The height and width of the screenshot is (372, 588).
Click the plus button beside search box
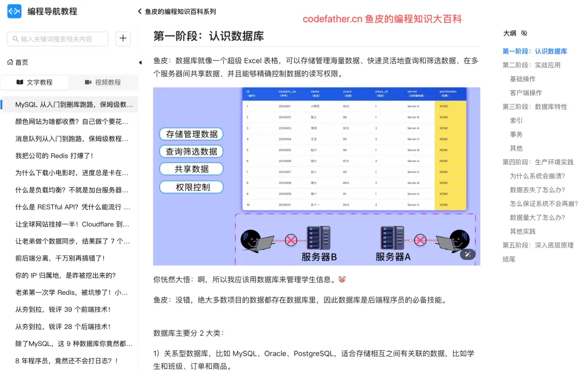(123, 39)
